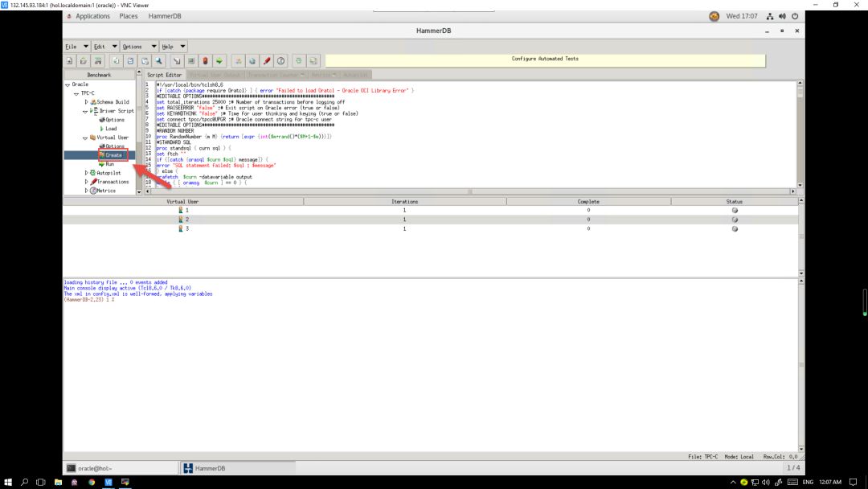Open the File menu
Image resolution: width=868 pixels, height=489 pixels.
tap(72, 47)
